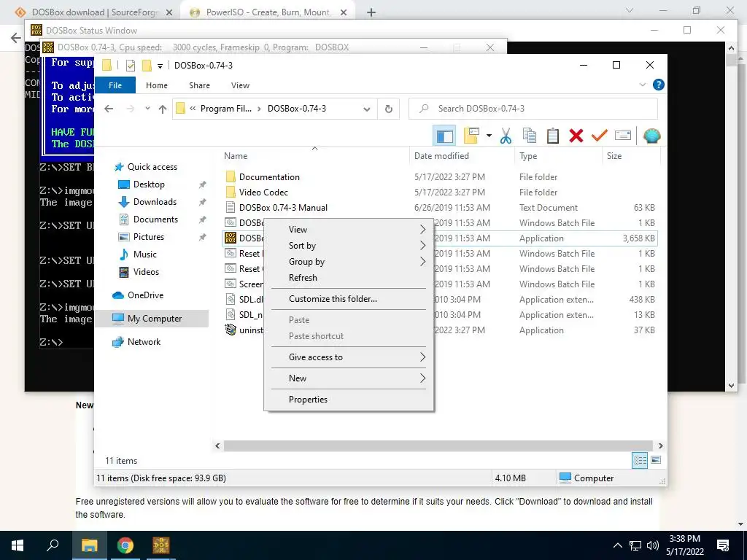Choose Properties in context menu
The width and height of the screenshot is (747, 560).
349,400
